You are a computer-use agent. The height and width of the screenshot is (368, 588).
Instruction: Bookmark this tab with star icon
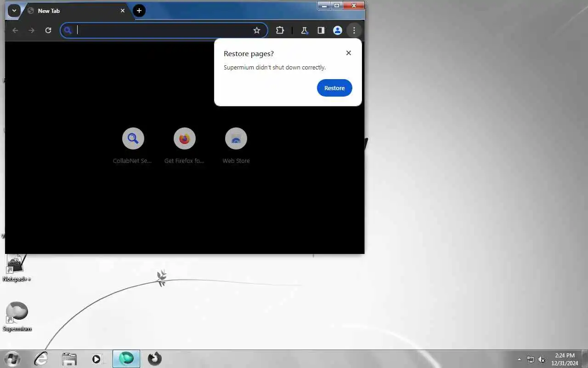257,30
